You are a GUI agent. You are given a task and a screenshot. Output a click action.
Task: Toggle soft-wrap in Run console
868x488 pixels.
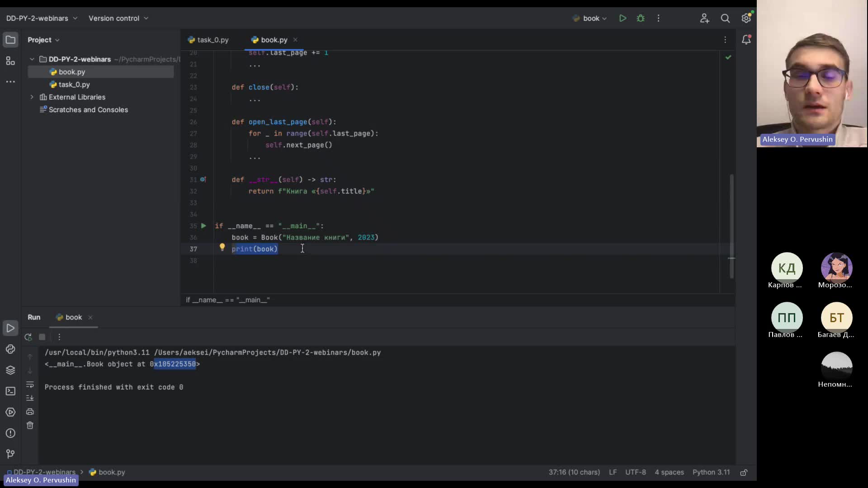coord(30,385)
